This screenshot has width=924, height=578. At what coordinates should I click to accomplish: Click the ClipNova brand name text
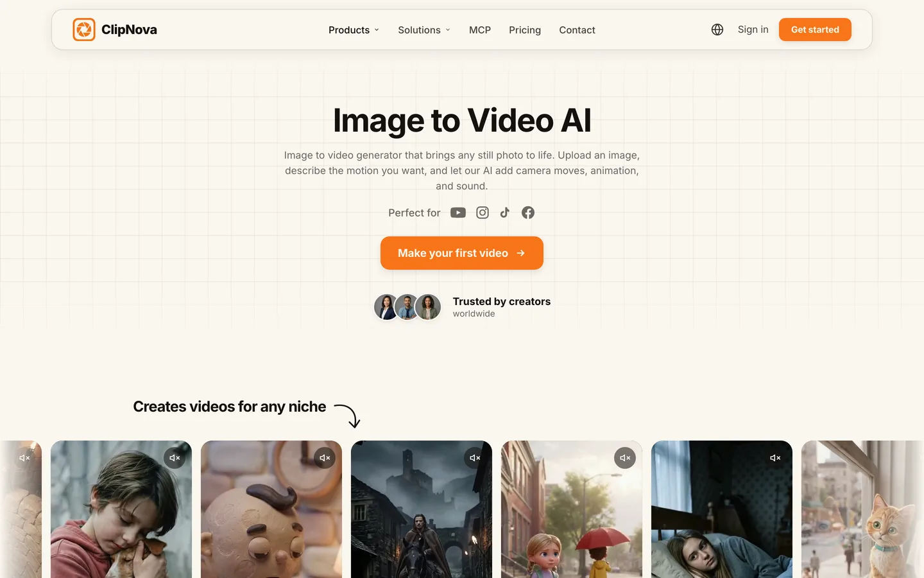[129, 30]
